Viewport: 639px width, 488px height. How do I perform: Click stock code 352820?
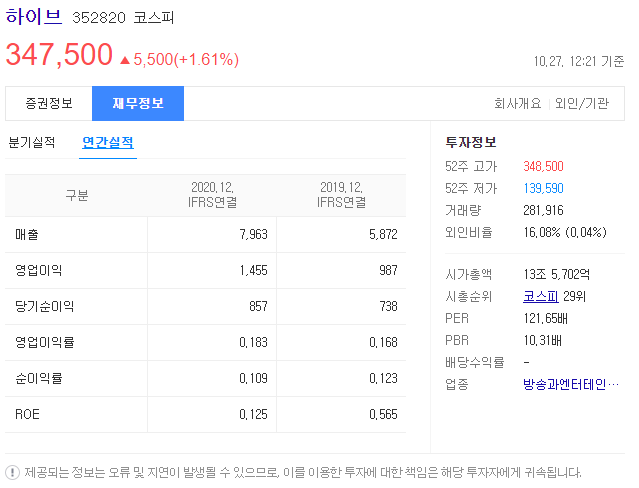99,18
